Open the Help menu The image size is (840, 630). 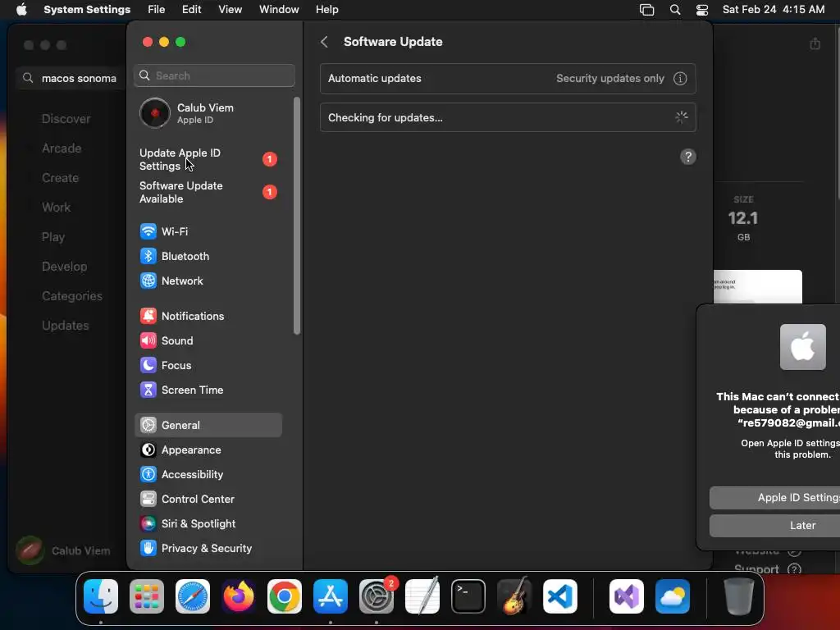(x=326, y=10)
